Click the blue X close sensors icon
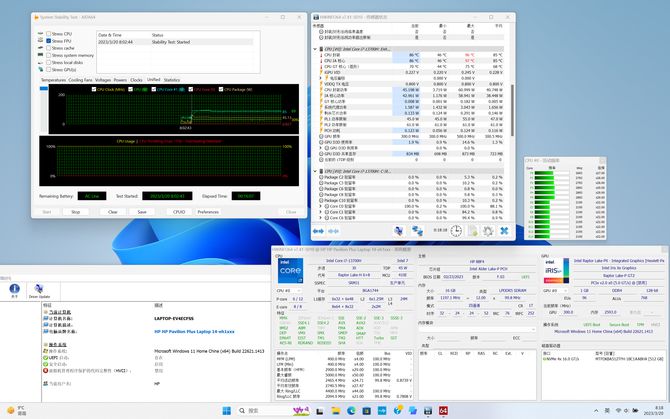This screenshot has height=419, width=670. coord(504,231)
